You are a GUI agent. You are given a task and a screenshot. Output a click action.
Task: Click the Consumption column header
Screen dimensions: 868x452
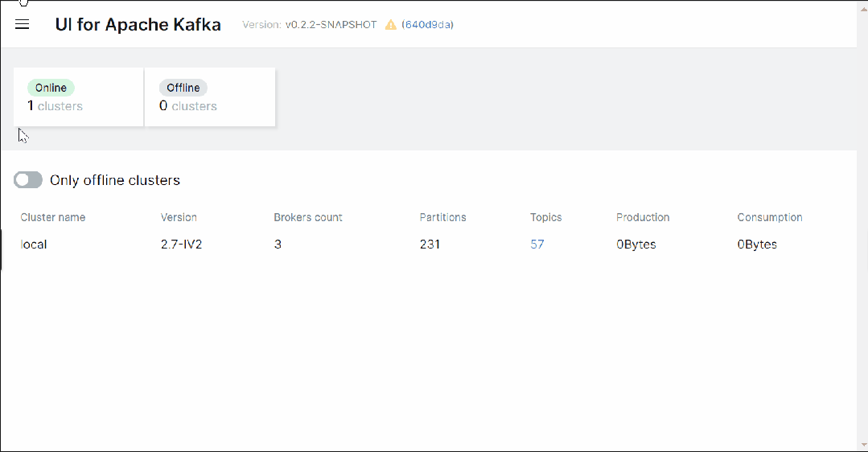[770, 217]
